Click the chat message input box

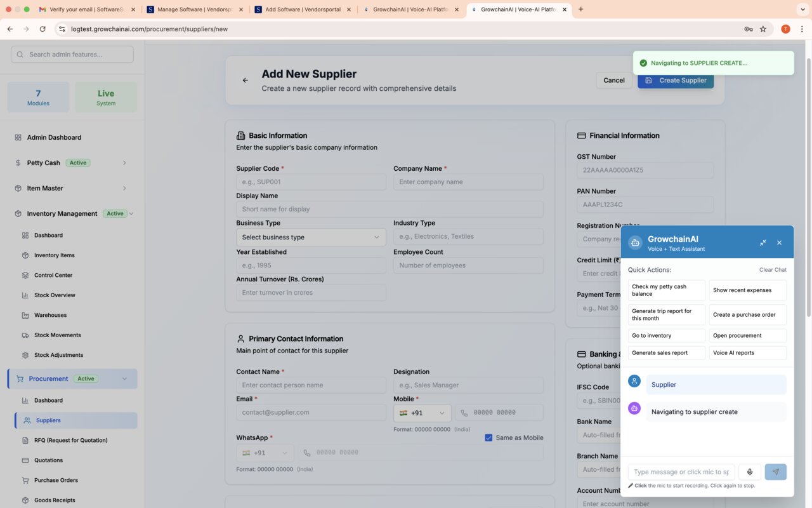pos(681,472)
